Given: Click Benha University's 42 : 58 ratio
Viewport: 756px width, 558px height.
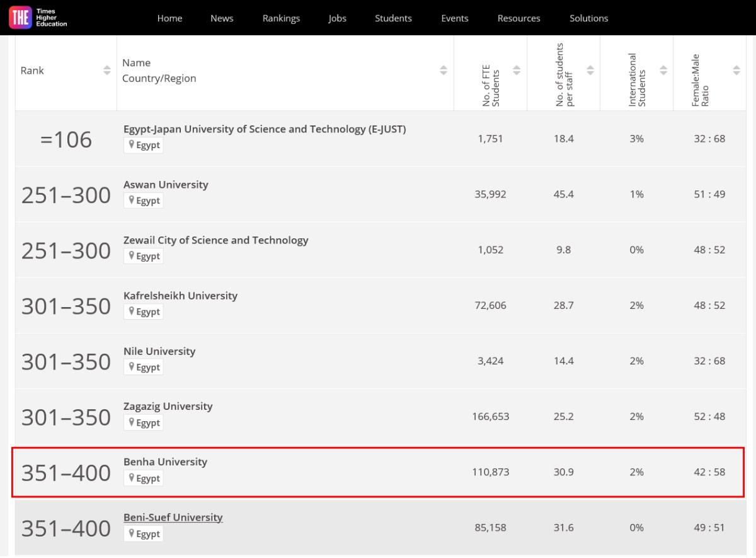Looking at the screenshot, I should 710,472.
